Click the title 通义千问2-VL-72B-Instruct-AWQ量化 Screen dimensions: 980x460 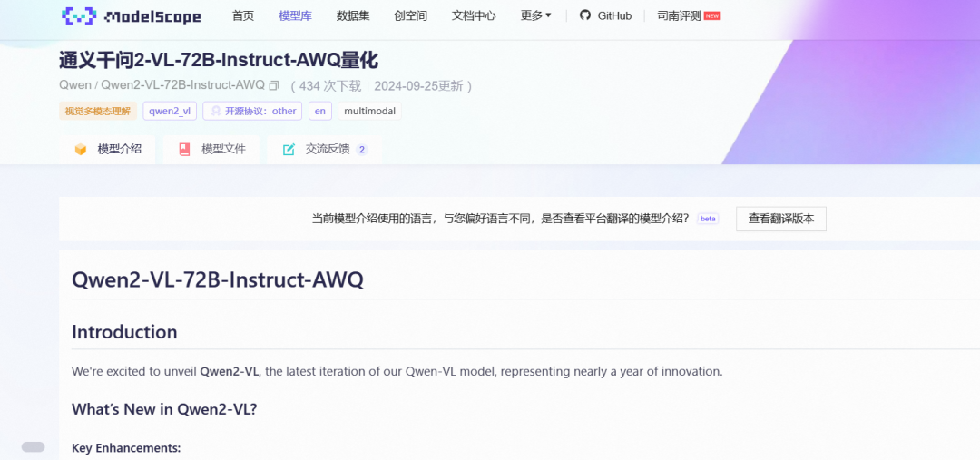[219, 60]
